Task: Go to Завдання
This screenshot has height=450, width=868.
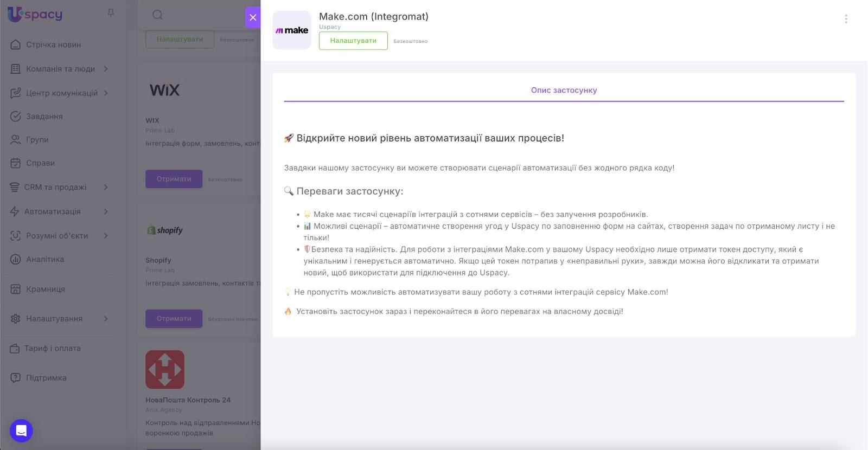Action: 44,116
